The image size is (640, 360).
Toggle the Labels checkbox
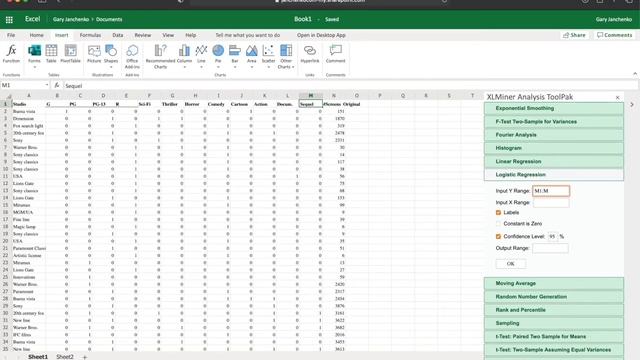498,213
